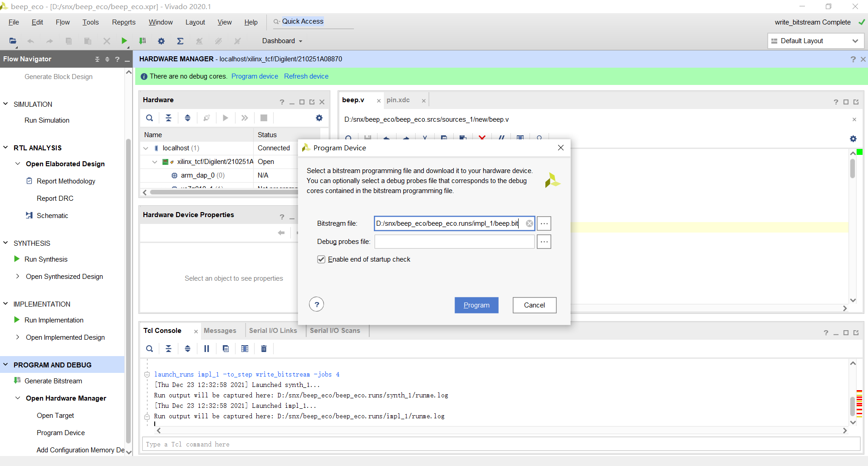Viewport: 868px width, 466px height.
Task: Expand Open Implemented Design
Action: (18, 337)
